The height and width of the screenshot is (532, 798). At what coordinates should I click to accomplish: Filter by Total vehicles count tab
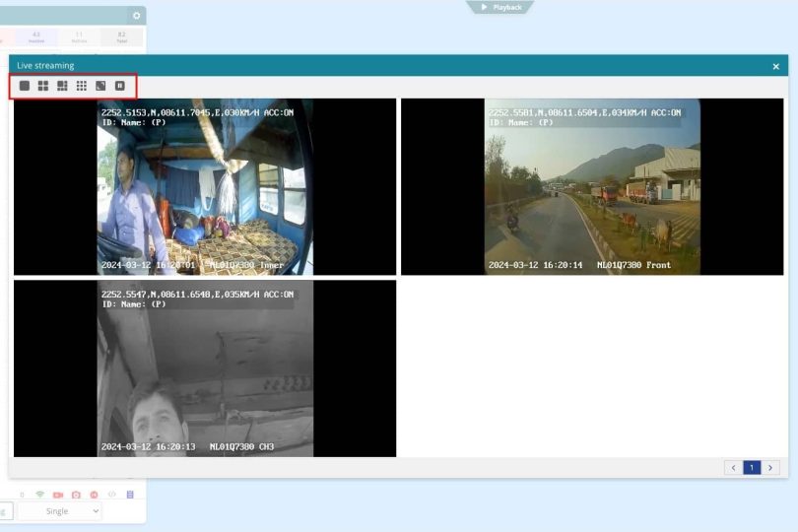[121, 37]
